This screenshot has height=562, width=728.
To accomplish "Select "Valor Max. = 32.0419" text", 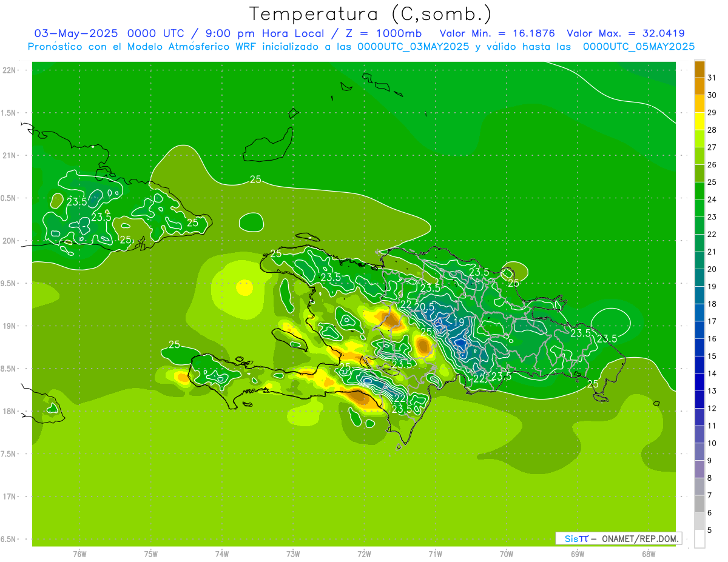I will point(625,33).
